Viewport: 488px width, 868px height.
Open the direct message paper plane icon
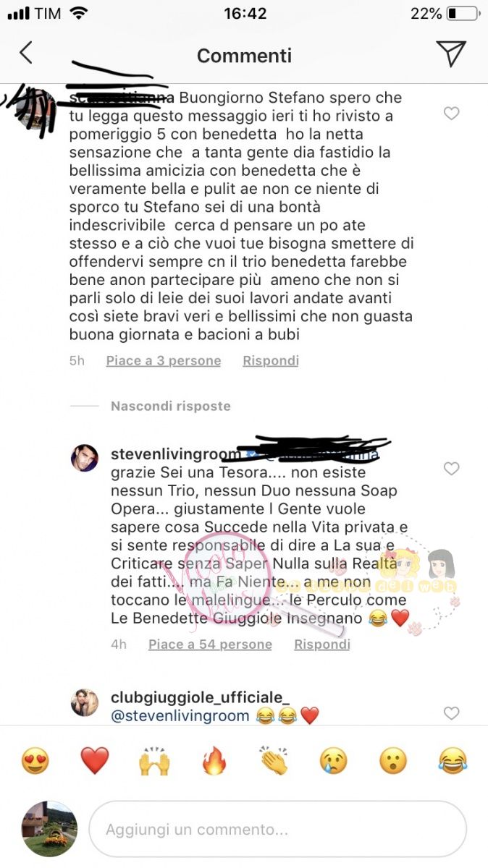tap(450, 54)
